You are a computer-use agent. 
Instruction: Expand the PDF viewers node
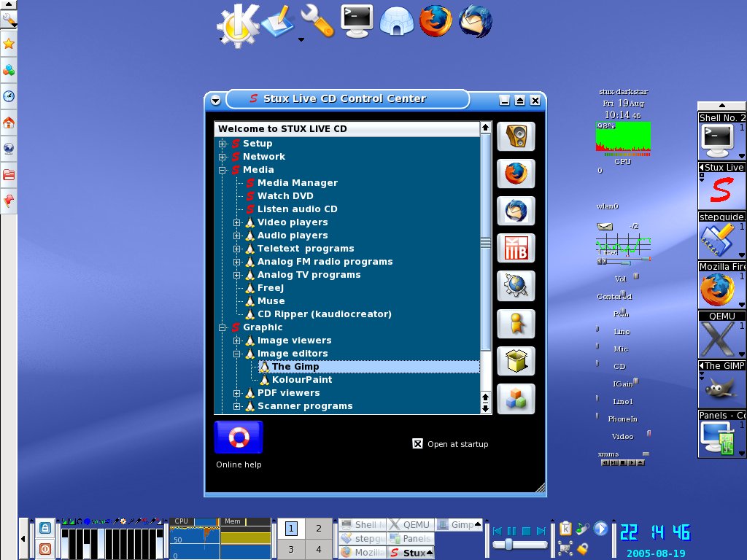point(237,393)
